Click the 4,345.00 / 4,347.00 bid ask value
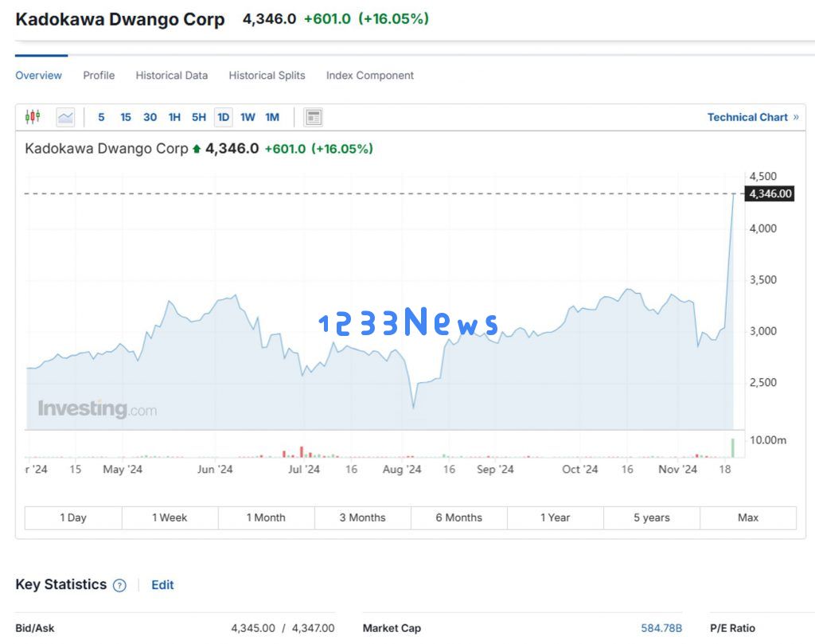Screen dimensions: 815x644 [283, 628]
